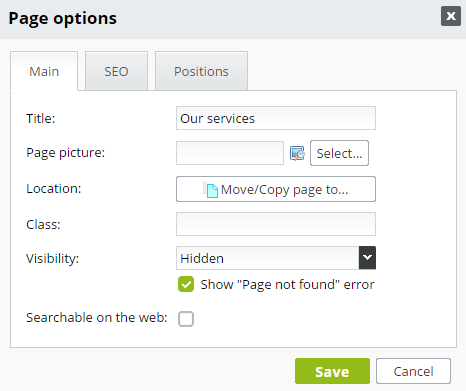Focus the Page picture text field

tap(230, 153)
